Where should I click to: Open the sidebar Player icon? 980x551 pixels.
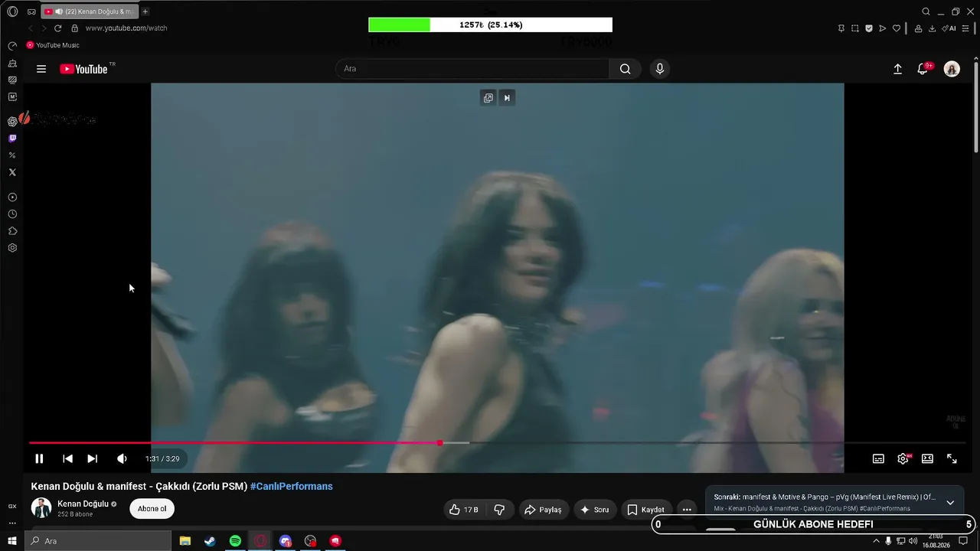(x=12, y=197)
